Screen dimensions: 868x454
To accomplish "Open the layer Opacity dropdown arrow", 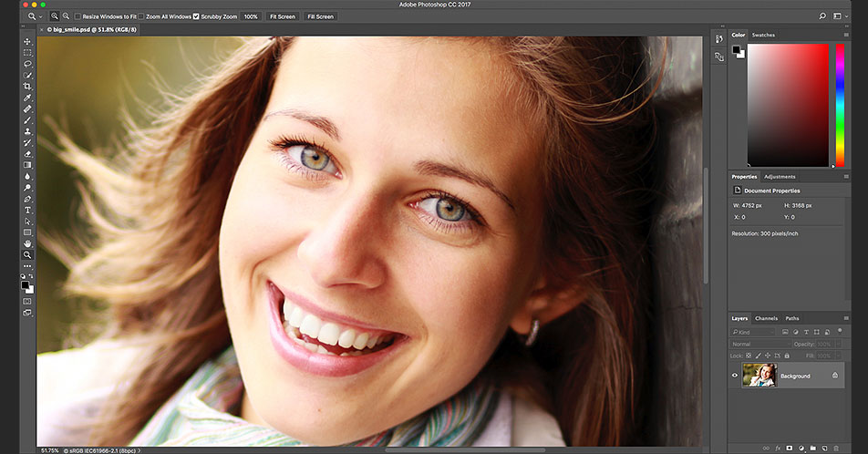I will click(x=839, y=344).
